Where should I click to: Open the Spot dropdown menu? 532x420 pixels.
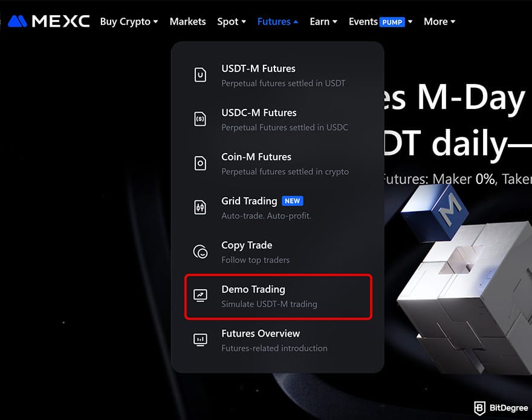(232, 21)
